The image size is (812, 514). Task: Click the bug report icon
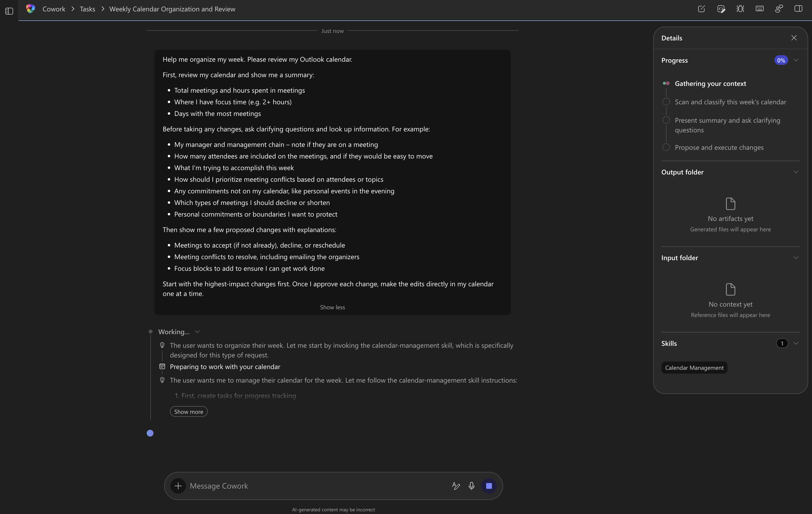pyautogui.click(x=740, y=9)
